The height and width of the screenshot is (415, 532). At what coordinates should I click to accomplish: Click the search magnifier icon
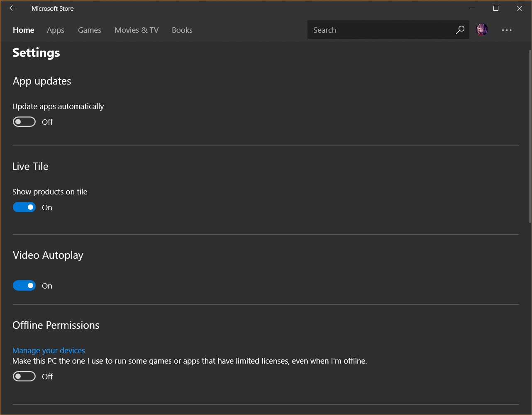pos(460,30)
